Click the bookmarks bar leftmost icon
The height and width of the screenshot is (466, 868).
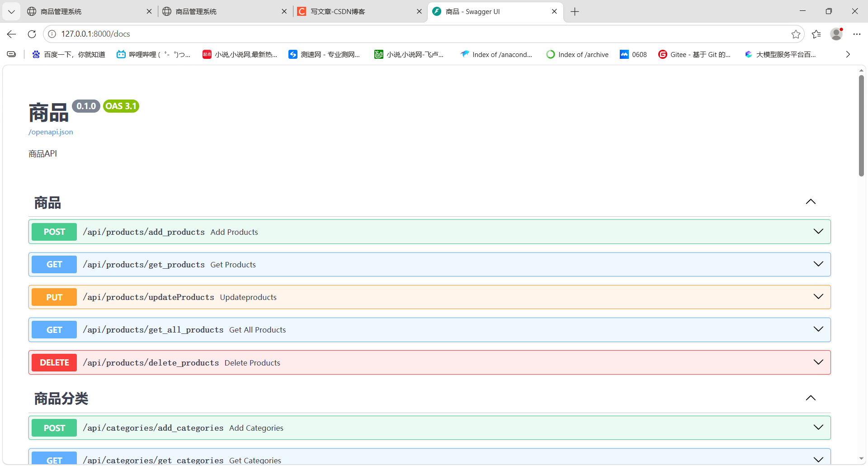pyautogui.click(x=12, y=54)
